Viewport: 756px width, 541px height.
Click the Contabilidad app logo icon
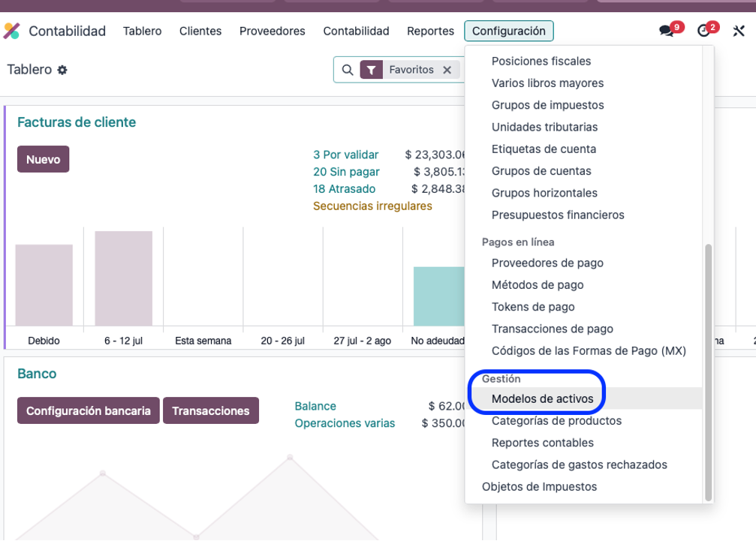pyautogui.click(x=11, y=31)
